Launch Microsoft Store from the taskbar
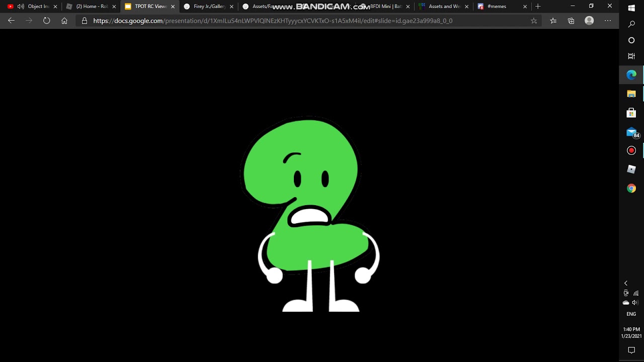Viewport: 644px width, 362px height. (631, 113)
